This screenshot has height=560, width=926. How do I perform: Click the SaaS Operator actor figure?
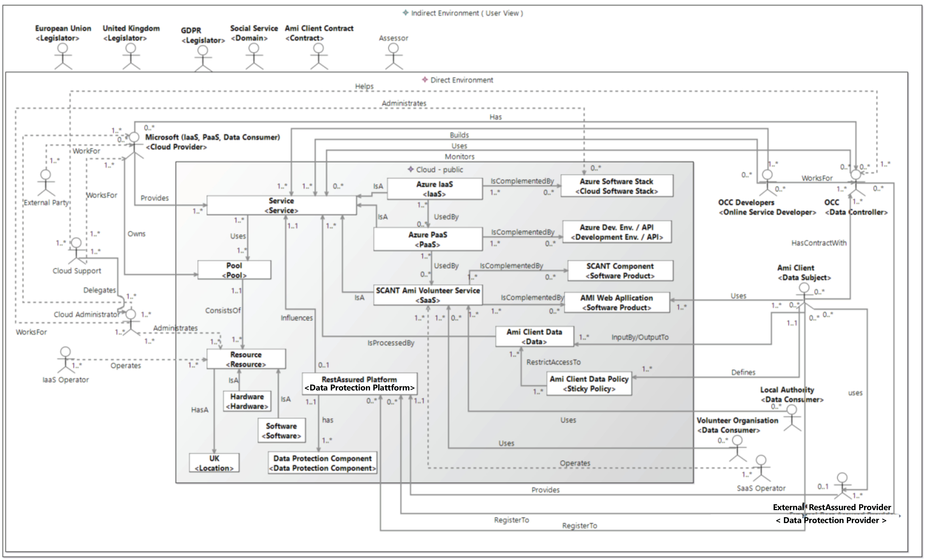(x=761, y=468)
